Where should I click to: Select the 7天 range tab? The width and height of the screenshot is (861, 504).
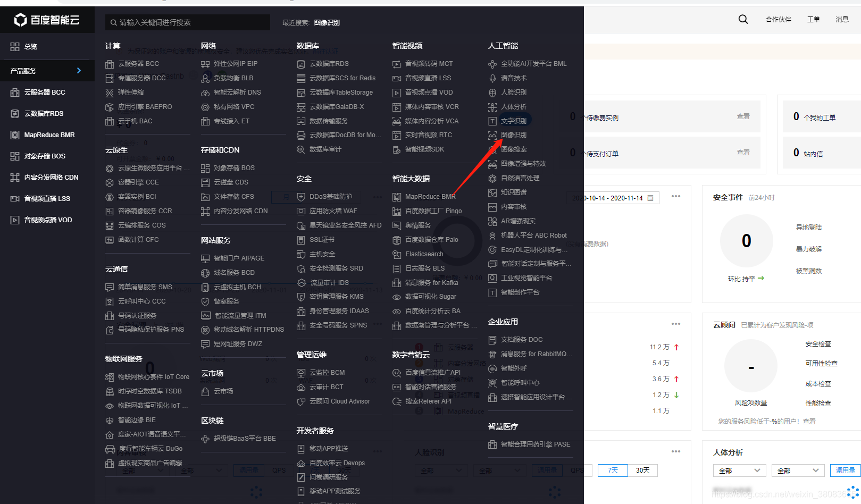(613, 471)
